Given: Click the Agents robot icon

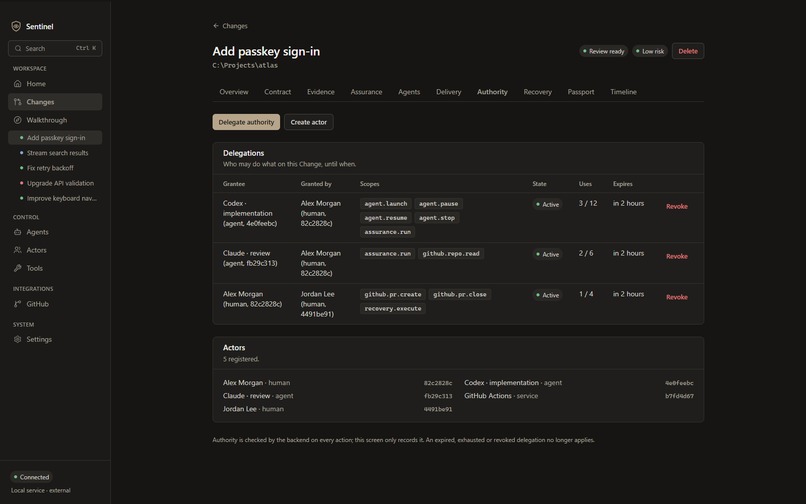Looking at the screenshot, I should click(17, 232).
